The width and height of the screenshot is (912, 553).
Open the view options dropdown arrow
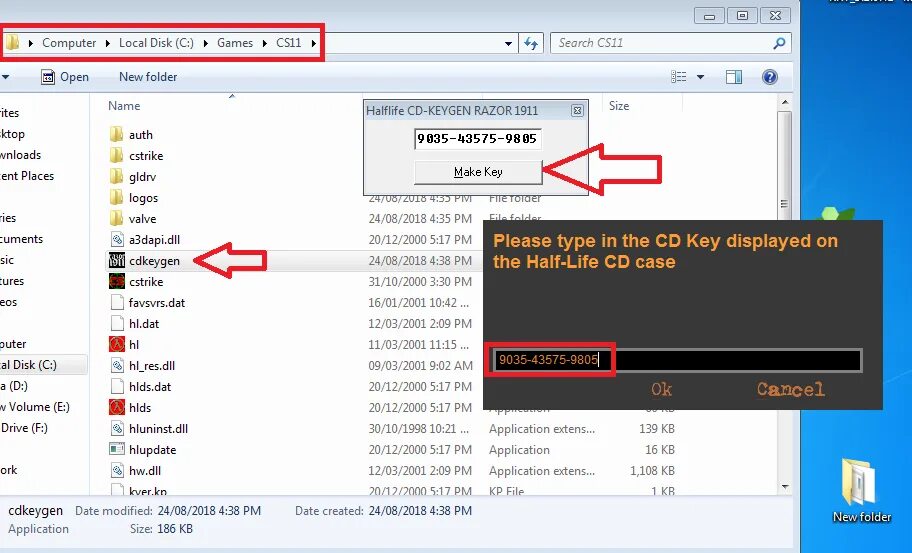coord(700,77)
